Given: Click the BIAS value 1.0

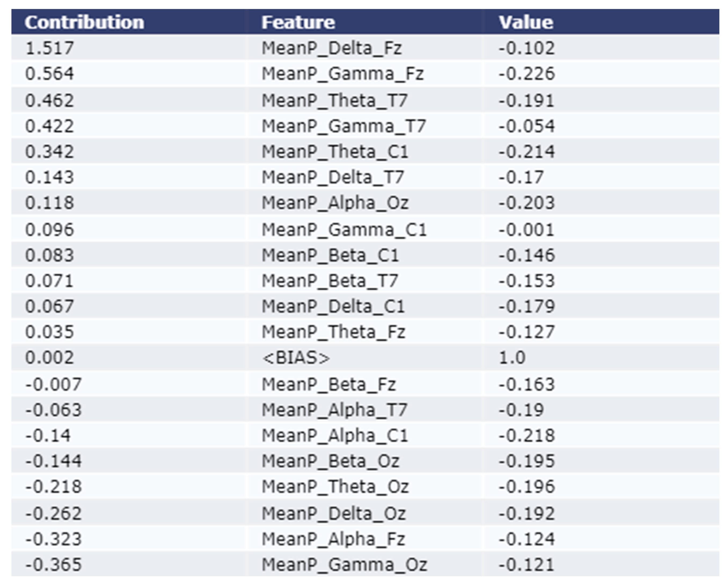Looking at the screenshot, I should point(512,357).
